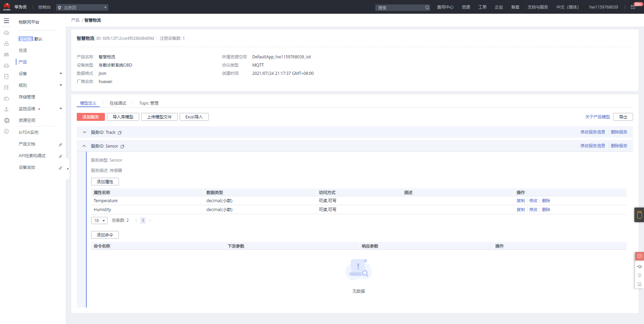The height and width of the screenshot is (324, 644).
Task: Open 产品文档 external link icon
Action: [x=60, y=144]
